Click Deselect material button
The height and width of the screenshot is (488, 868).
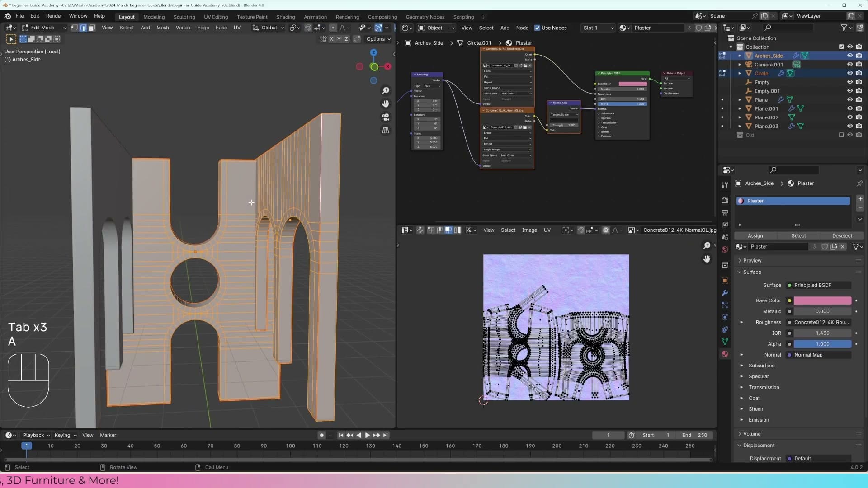pyautogui.click(x=842, y=236)
